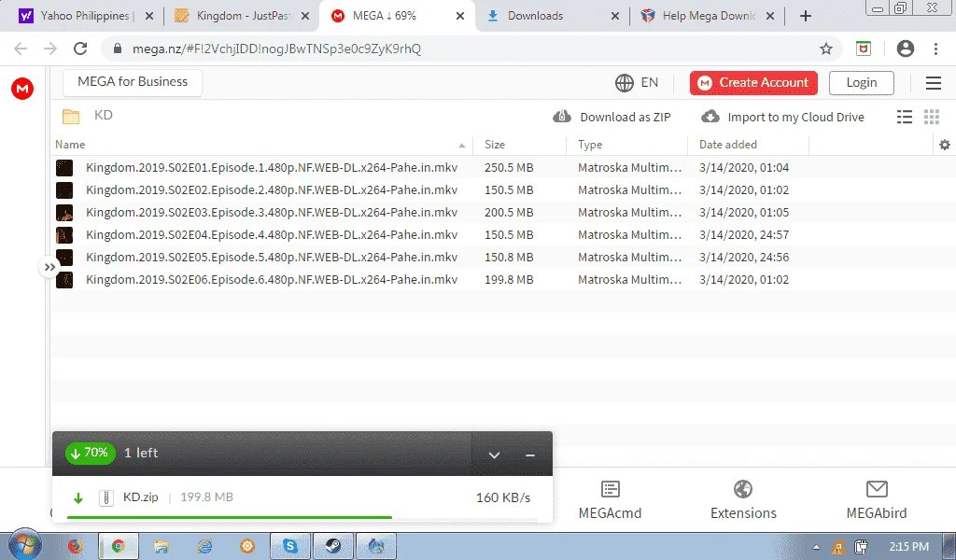Sort by Date added column header

(x=728, y=145)
